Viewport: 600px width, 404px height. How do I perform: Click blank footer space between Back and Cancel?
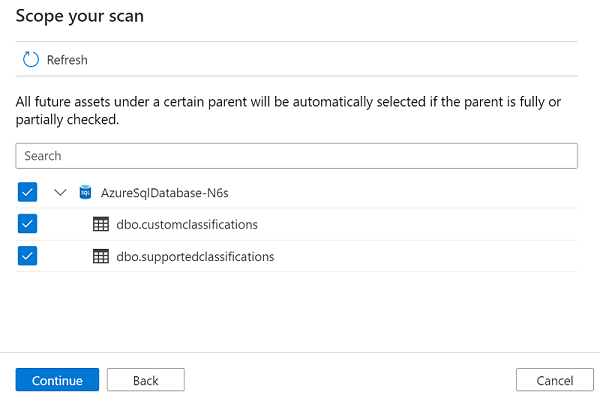(x=350, y=380)
